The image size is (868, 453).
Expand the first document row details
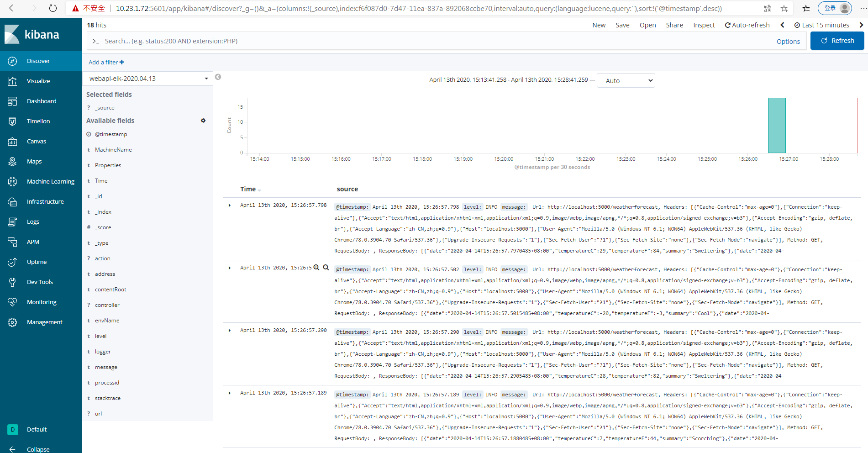click(x=229, y=205)
